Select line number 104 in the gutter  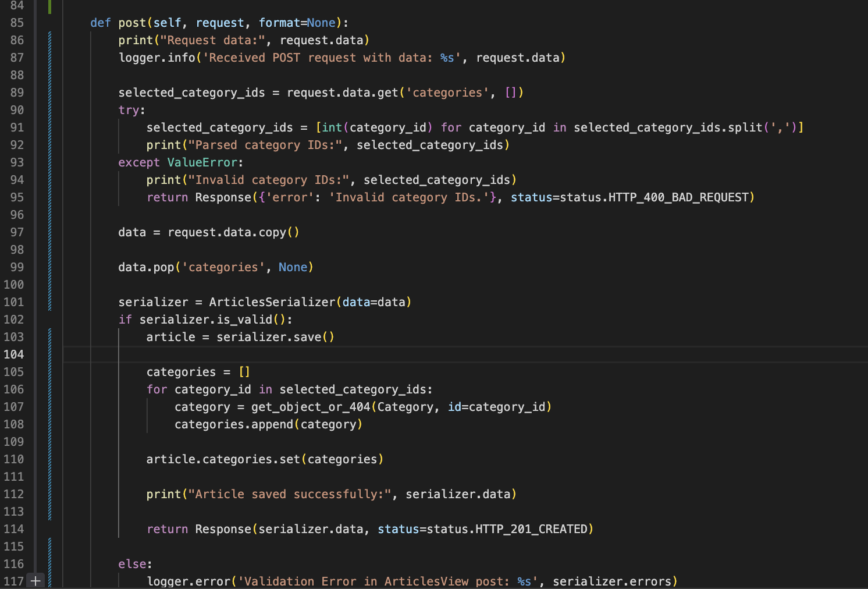pos(14,354)
